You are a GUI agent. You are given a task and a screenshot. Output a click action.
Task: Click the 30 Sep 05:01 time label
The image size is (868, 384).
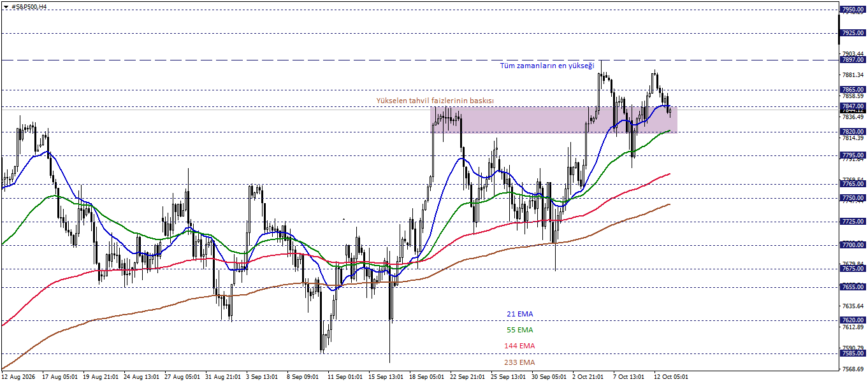click(x=549, y=377)
